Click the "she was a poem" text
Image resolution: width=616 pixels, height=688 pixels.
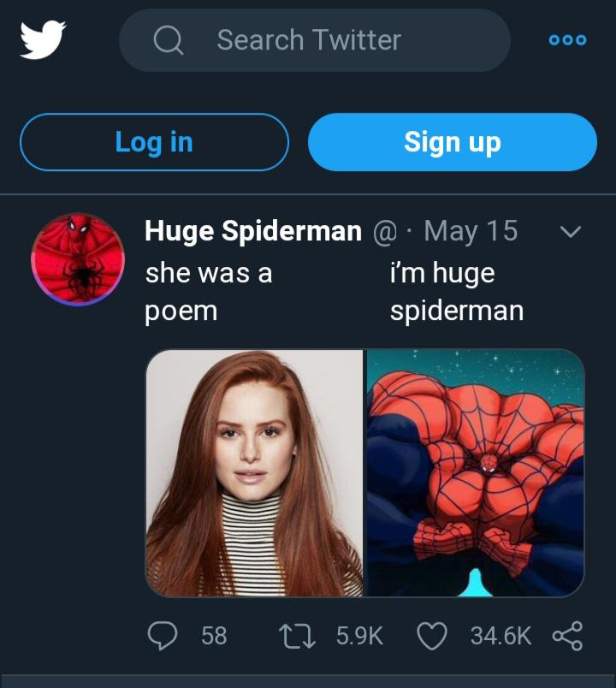click(208, 291)
